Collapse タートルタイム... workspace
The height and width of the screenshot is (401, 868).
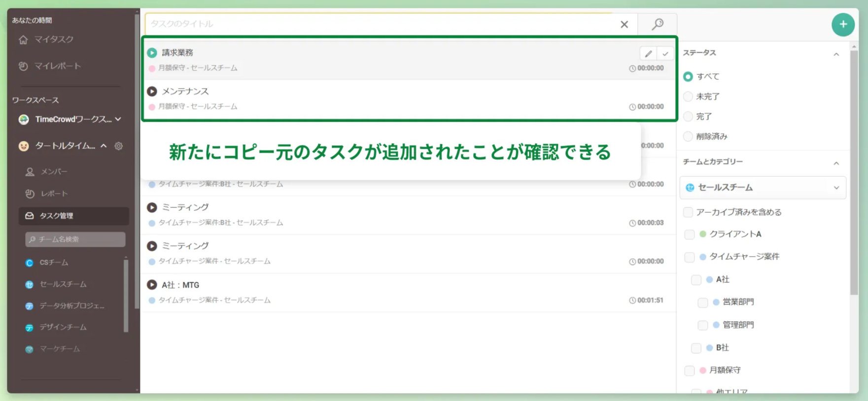click(104, 146)
